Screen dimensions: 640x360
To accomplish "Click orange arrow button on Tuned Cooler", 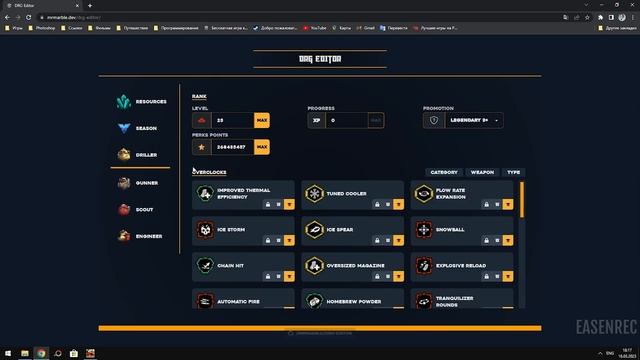I will pos(398,204).
